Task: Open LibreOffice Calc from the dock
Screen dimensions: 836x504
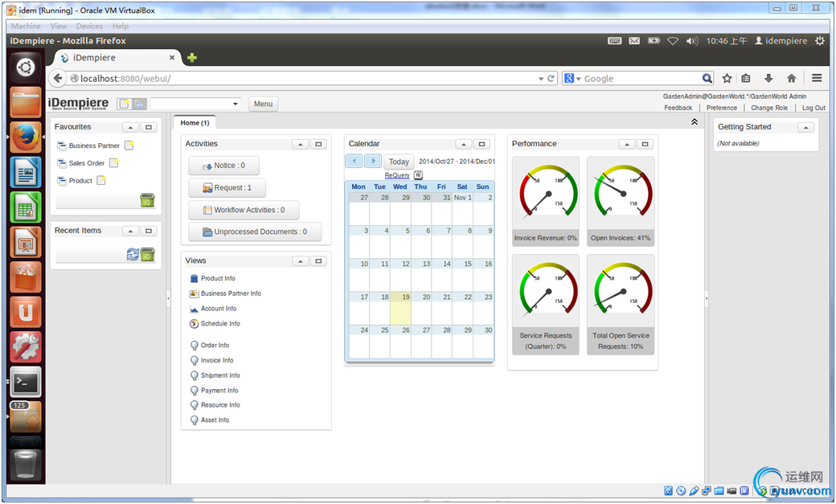Action: pyautogui.click(x=26, y=207)
